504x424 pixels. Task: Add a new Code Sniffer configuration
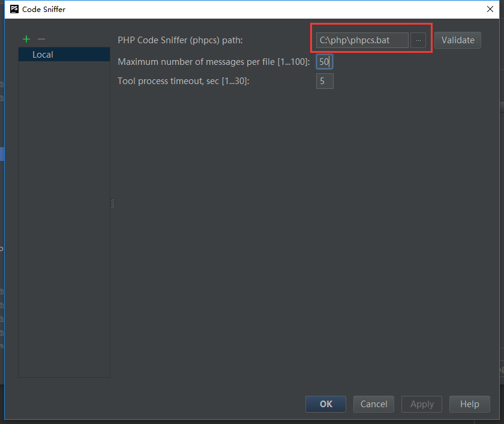[26, 39]
